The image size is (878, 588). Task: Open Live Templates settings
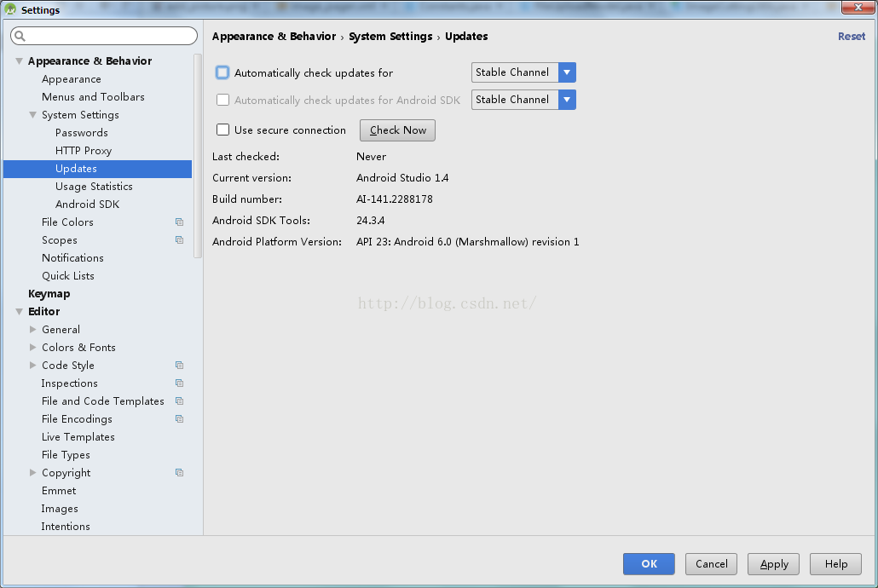point(78,437)
